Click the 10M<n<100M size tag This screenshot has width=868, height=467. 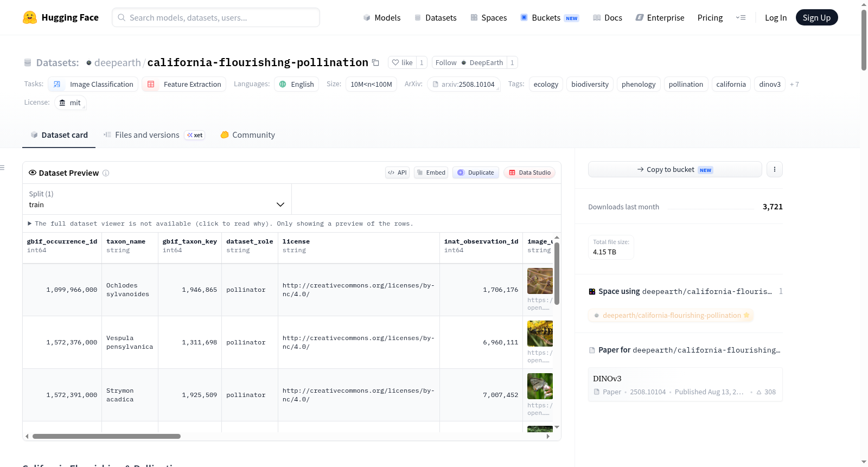click(x=371, y=84)
